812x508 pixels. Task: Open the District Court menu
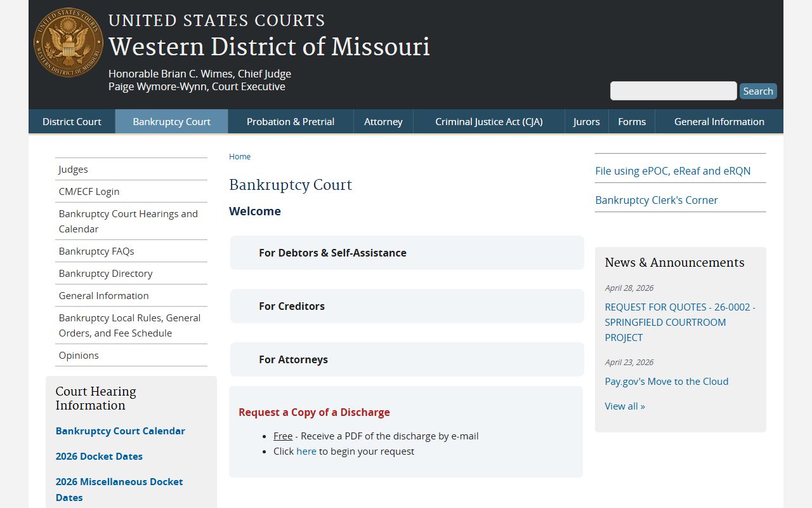tap(72, 121)
